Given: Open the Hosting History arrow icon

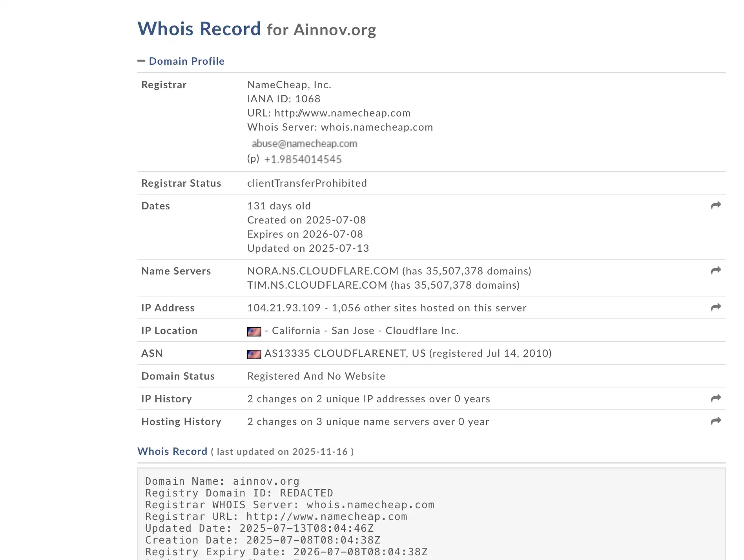Looking at the screenshot, I should [x=716, y=421].
